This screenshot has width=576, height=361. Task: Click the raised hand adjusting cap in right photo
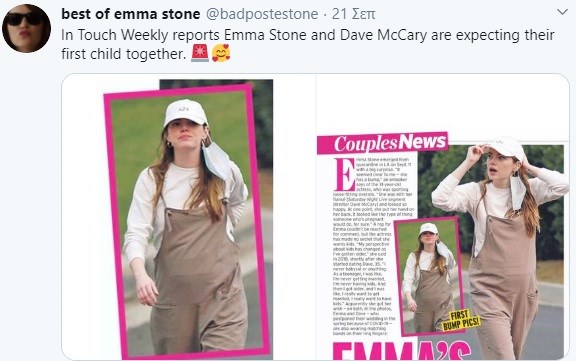pyautogui.click(x=475, y=152)
